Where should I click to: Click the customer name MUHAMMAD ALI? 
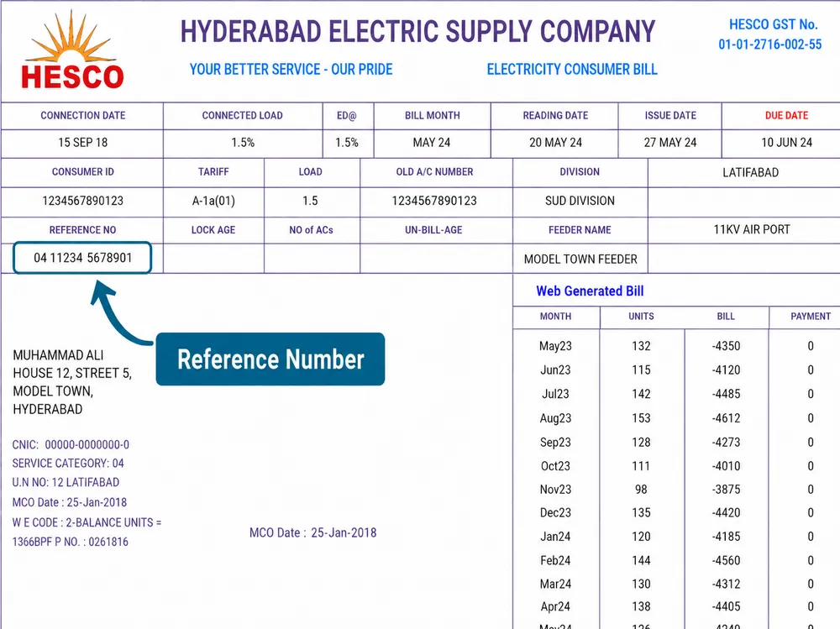point(58,355)
